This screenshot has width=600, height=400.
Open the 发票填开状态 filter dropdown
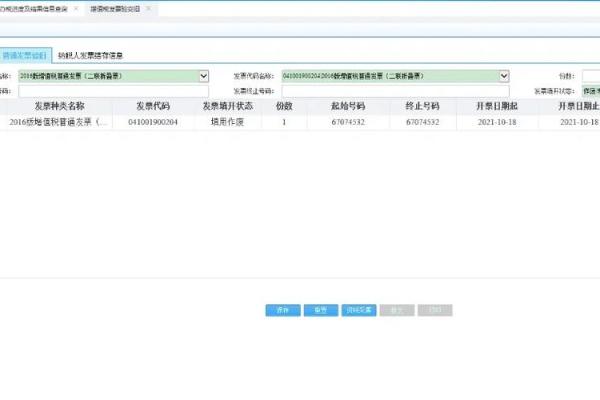click(x=591, y=91)
